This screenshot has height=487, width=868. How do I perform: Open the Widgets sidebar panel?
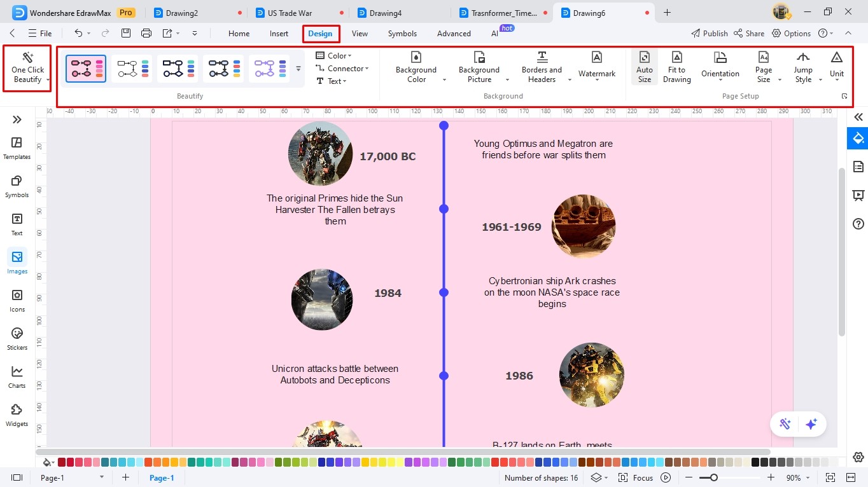tap(17, 415)
